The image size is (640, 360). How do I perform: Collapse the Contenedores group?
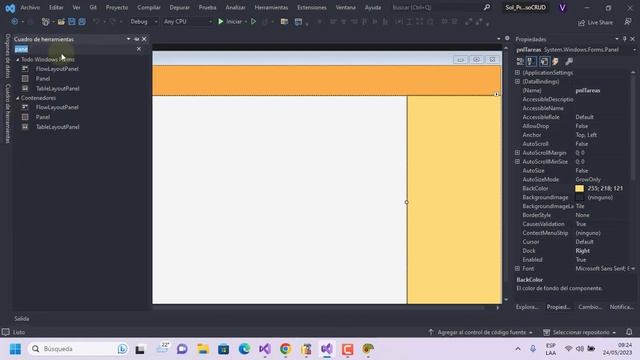click(18, 98)
